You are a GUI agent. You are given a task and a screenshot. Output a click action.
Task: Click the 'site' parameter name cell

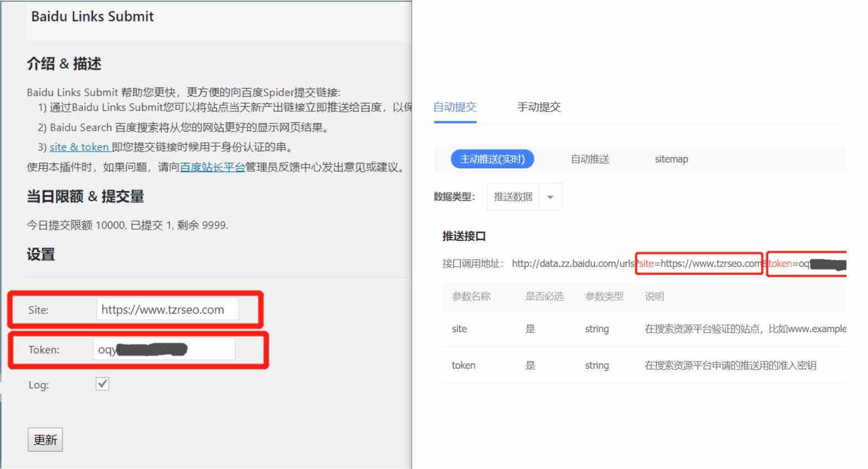459,328
